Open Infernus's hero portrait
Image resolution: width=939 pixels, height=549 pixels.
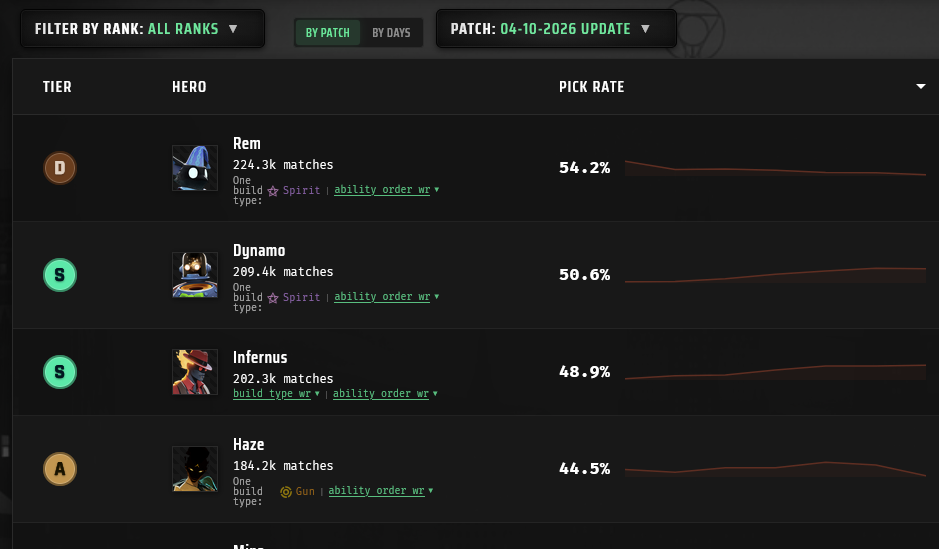pos(195,372)
